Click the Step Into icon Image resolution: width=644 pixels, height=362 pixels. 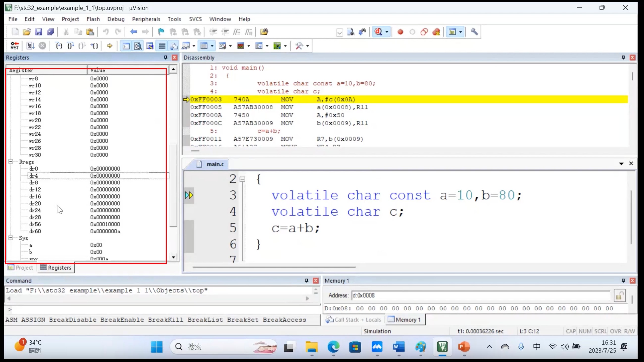click(59, 46)
